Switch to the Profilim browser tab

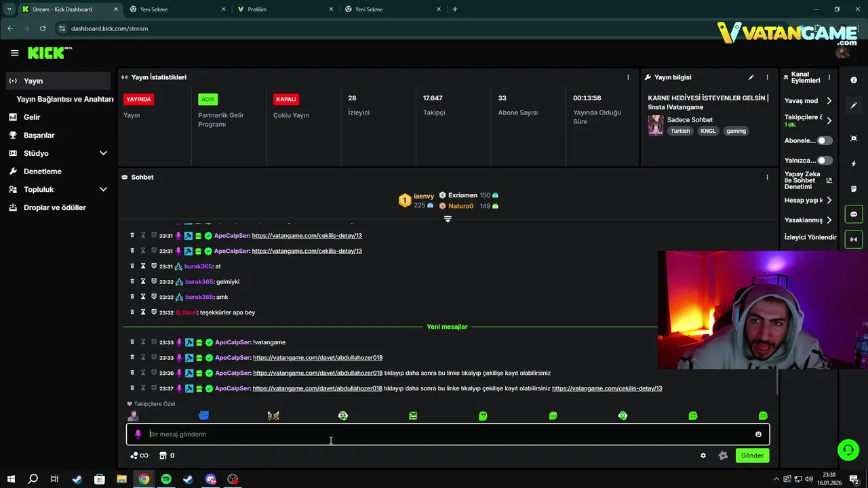click(x=285, y=9)
